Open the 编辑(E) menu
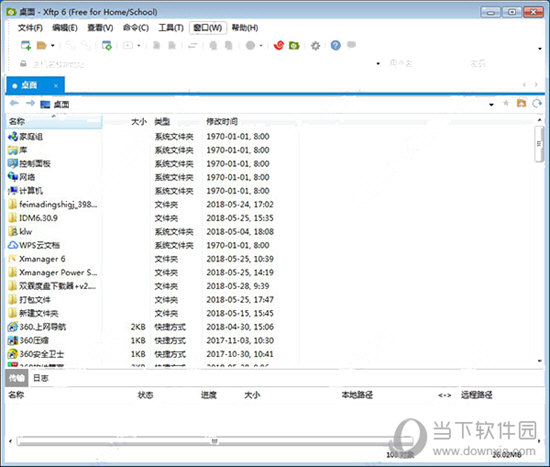This screenshot has width=550, height=467. [x=65, y=28]
